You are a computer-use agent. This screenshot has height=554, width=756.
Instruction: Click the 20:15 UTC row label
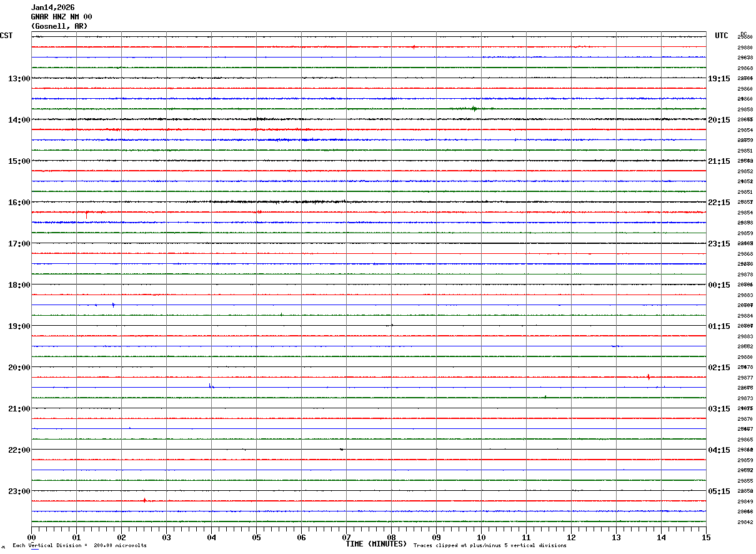pos(719,120)
